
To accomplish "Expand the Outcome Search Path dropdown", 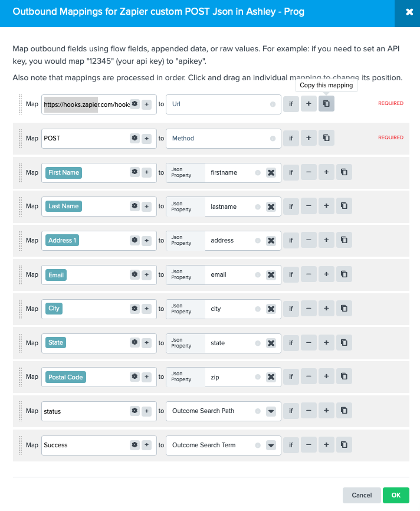I will (271, 411).
